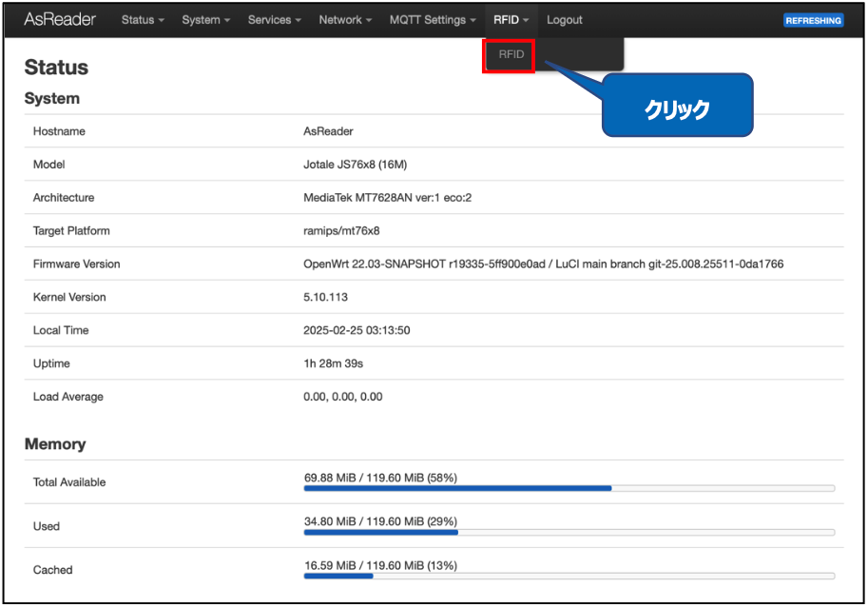Click the Local Time value
This screenshot has height=607, width=868.
tap(357, 330)
